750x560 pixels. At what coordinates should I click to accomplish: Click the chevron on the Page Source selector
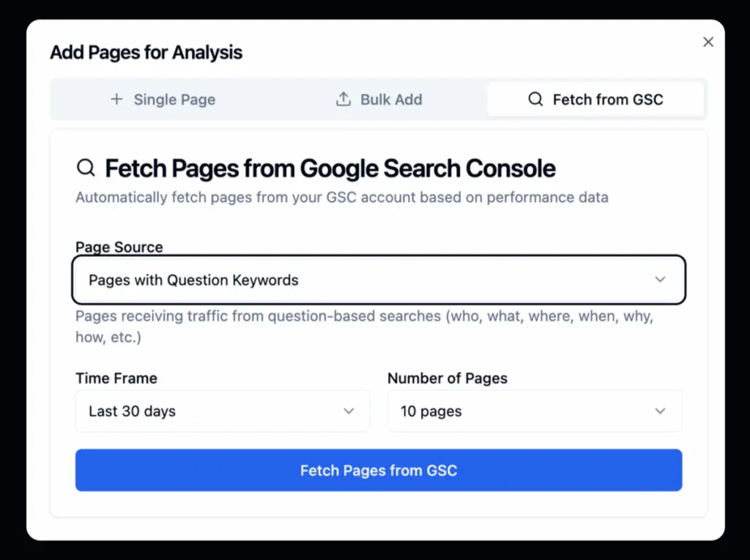coord(660,280)
